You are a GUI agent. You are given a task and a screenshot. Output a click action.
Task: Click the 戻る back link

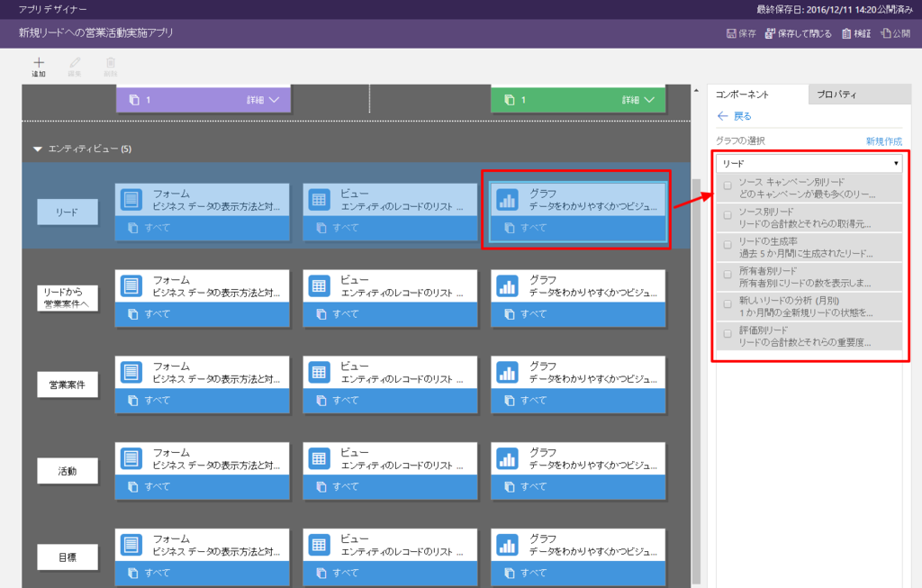point(735,116)
